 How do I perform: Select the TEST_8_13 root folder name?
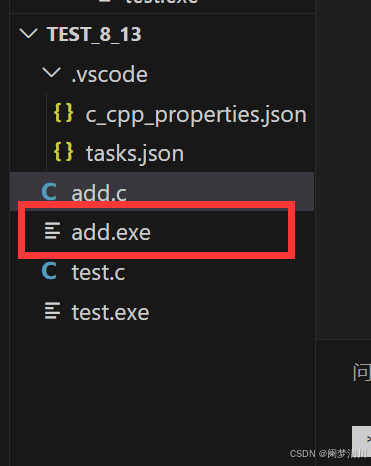click(94, 34)
